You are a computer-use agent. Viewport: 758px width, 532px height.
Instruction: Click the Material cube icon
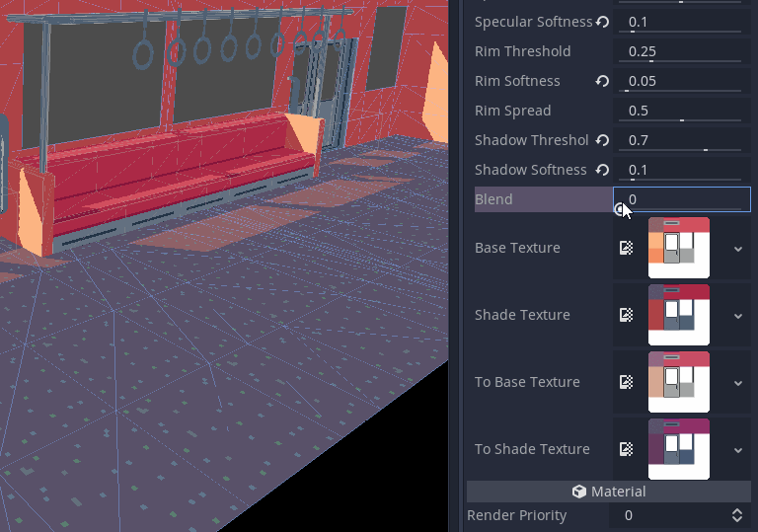[x=579, y=492]
